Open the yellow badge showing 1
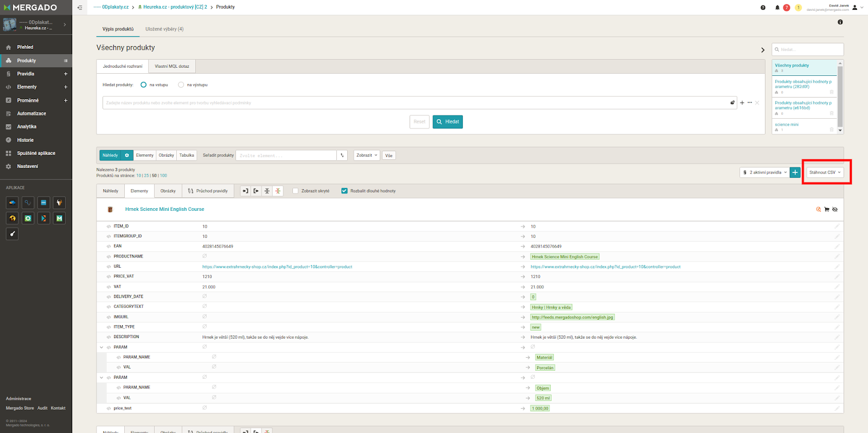 (x=798, y=8)
